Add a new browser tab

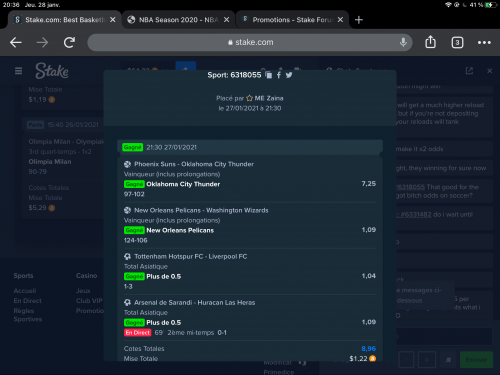(359, 20)
